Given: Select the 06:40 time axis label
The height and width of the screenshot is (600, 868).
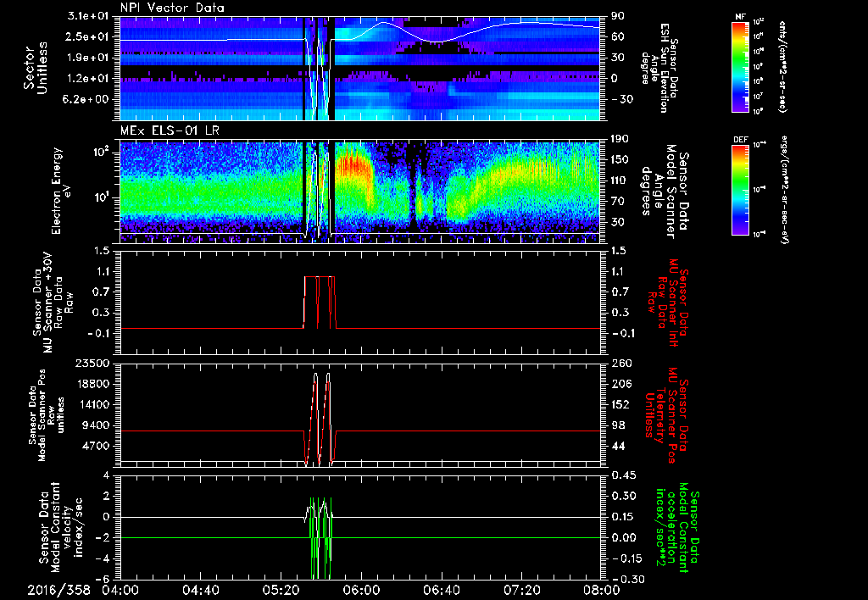Looking at the screenshot, I should tap(441, 590).
